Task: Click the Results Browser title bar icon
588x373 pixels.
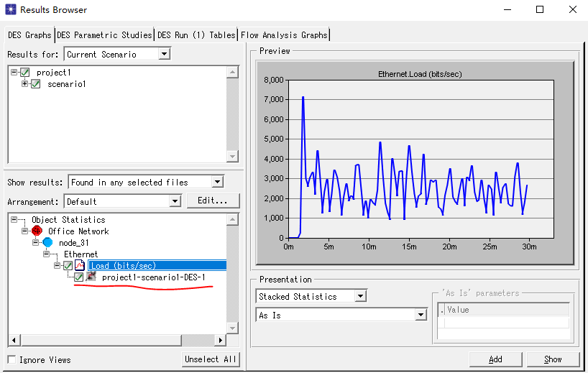Action: pyautogui.click(x=11, y=9)
